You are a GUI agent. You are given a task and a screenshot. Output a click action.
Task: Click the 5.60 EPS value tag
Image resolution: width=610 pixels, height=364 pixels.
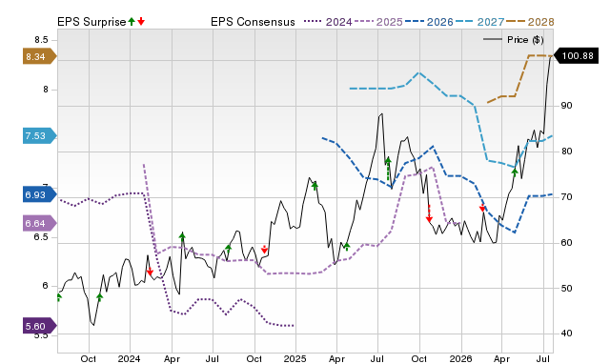click(40, 326)
